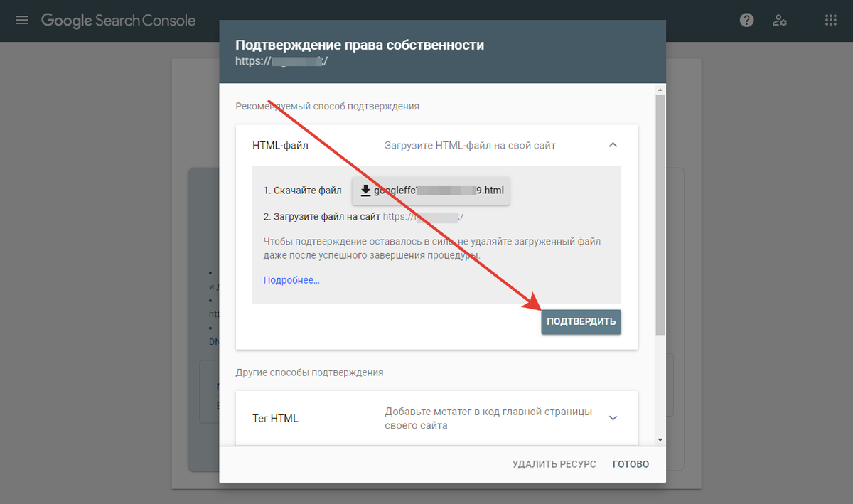Click 'Другие способы подтверждения' label
853x504 pixels.
[310, 372]
